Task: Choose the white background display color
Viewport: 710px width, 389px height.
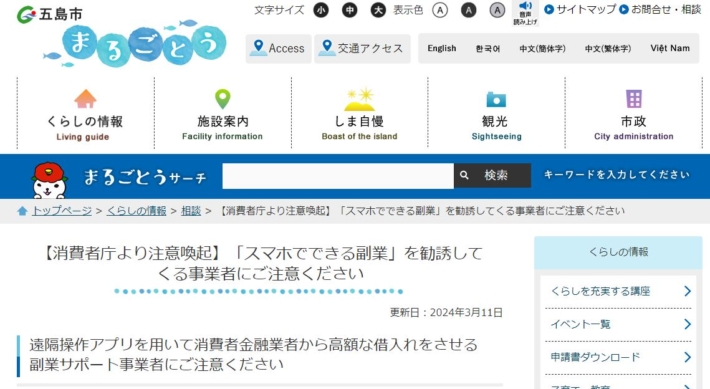Action: coord(440,10)
